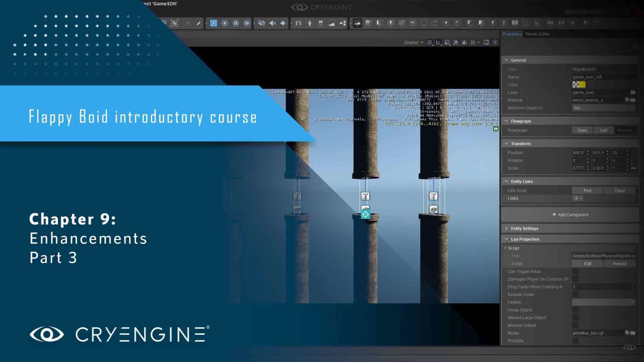Select the Properties tab

512,34
